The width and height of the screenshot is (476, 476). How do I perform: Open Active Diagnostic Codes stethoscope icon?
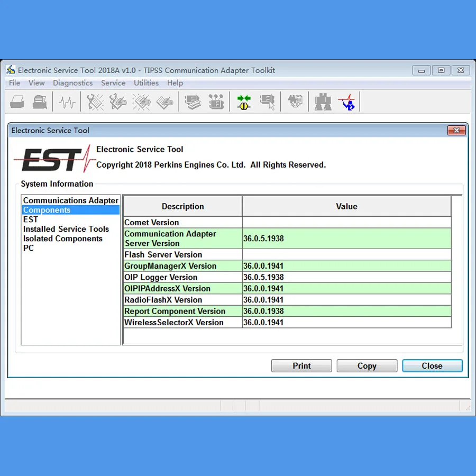95,102
